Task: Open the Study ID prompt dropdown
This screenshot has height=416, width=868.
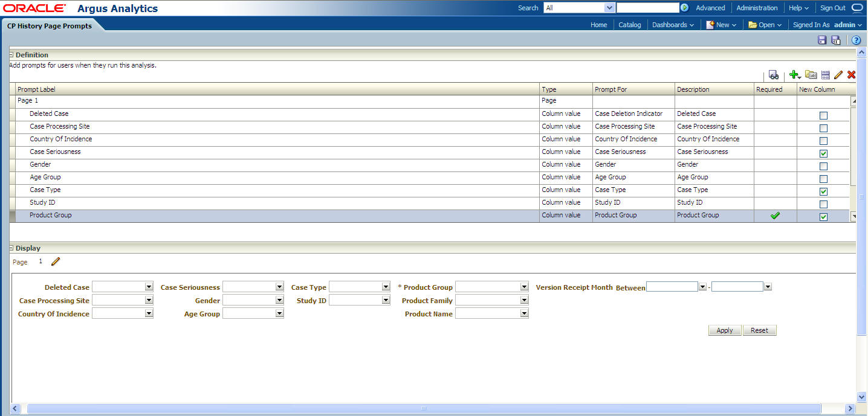Action: [x=386, y=300]
